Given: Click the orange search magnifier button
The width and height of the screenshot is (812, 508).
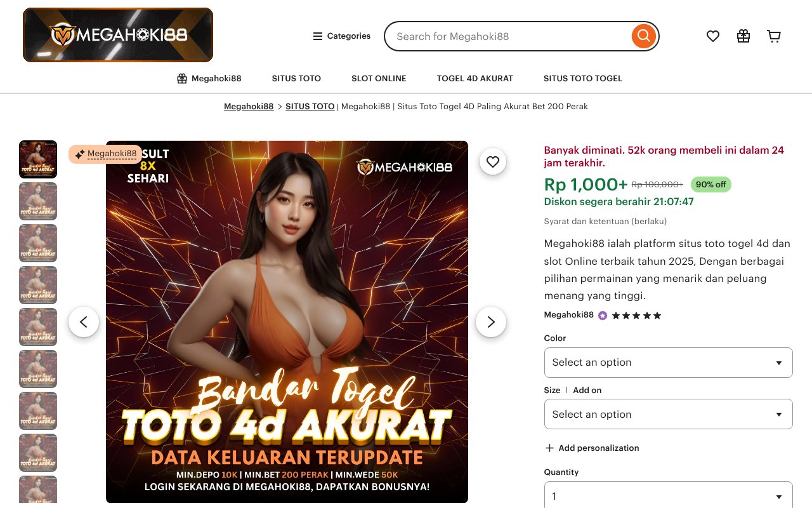Looking at the screenshot, I should [643, 36].
